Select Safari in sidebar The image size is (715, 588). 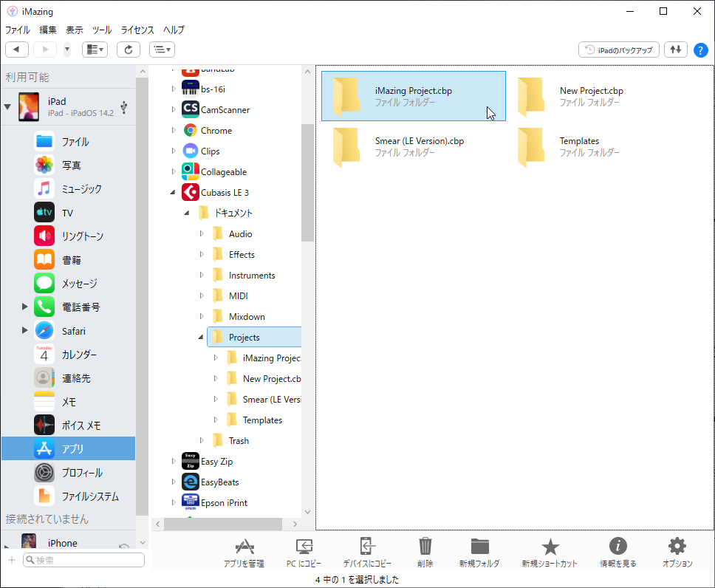tap(69, 331)
